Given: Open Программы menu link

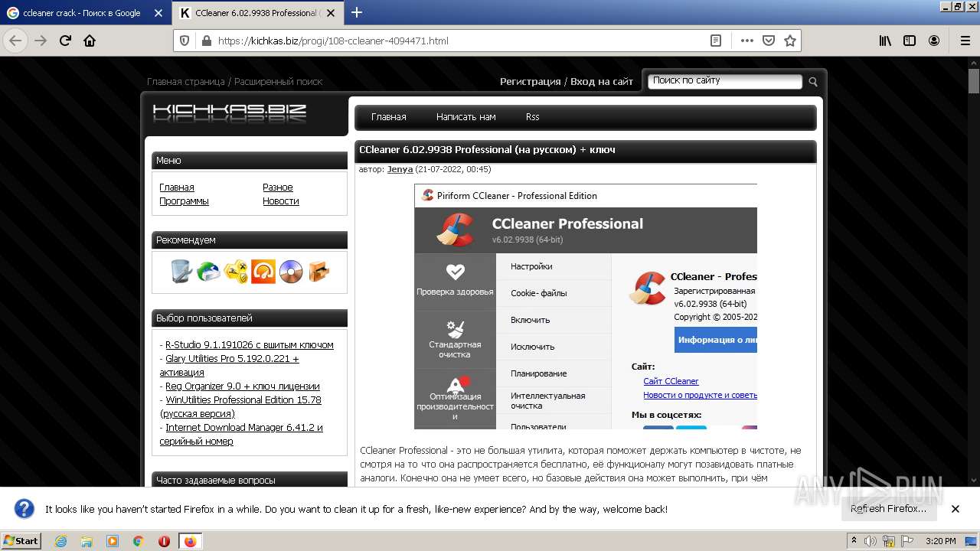Looking at the screenshot, I should 184,201.
